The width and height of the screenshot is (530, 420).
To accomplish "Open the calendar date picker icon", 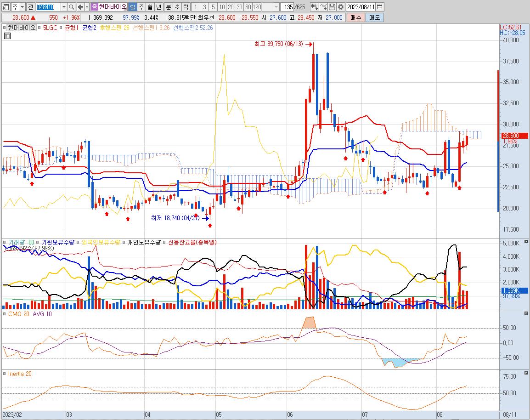I will coord(379,7).
